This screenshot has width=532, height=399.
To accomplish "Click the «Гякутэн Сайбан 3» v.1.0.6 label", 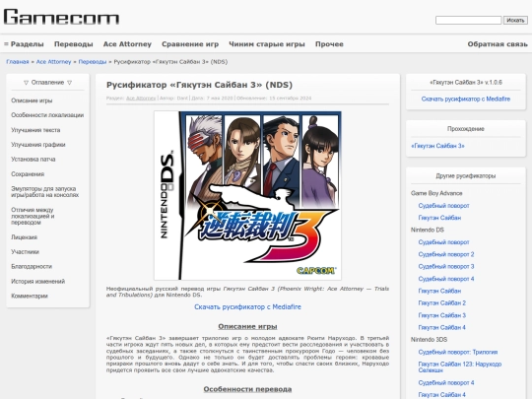I will 465,82.
